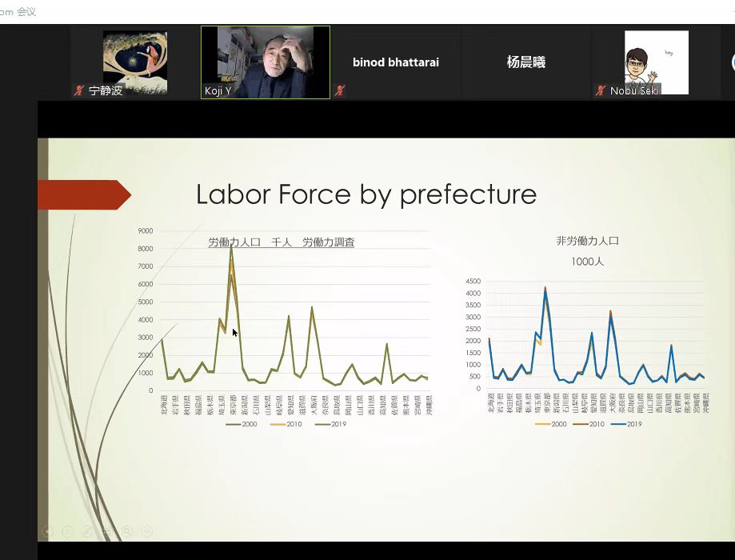This screenshot has height=560, width=735.
Task: Open the see all slides grid icon
Action: (107, 531)
